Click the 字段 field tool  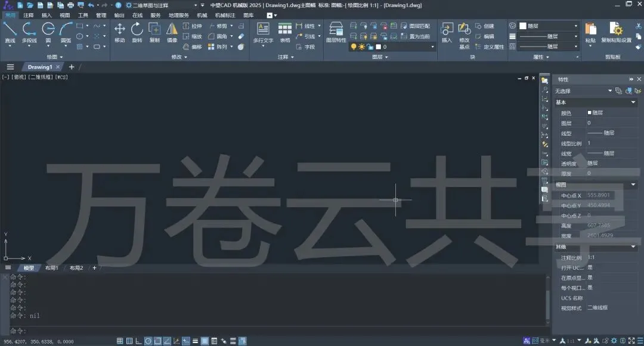(x=305, y=46)
